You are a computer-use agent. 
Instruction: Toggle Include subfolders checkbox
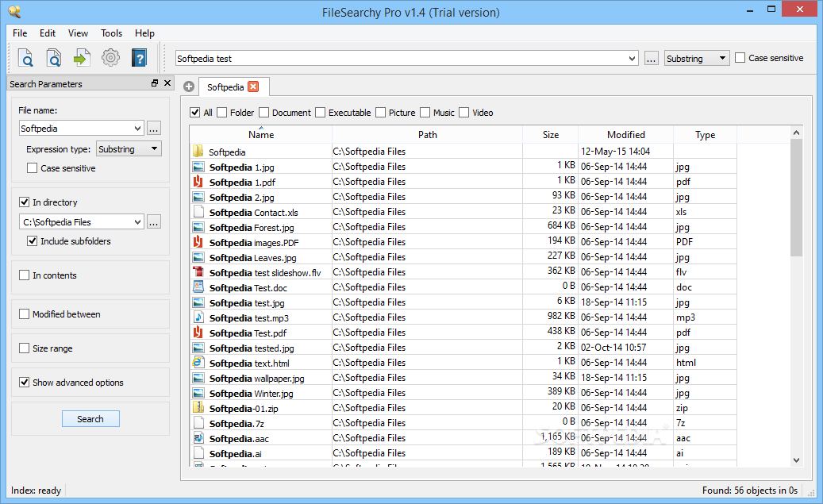[32, 241]
